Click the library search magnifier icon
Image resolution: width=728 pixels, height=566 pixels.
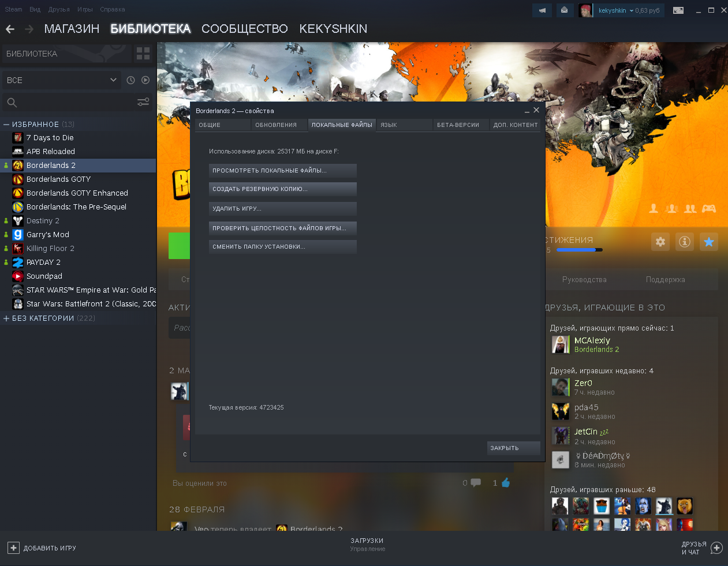[x=12, y=103]
